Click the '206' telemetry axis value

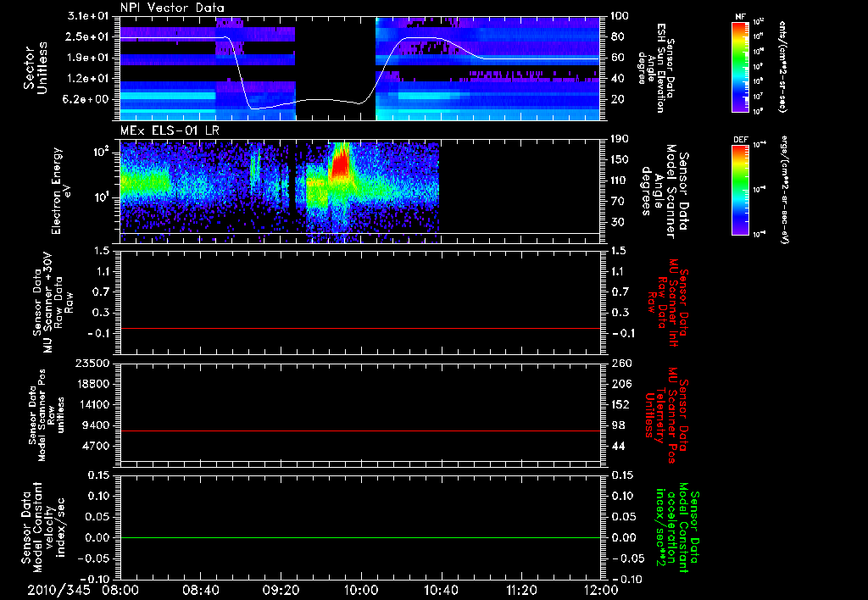tap(621, 384)
